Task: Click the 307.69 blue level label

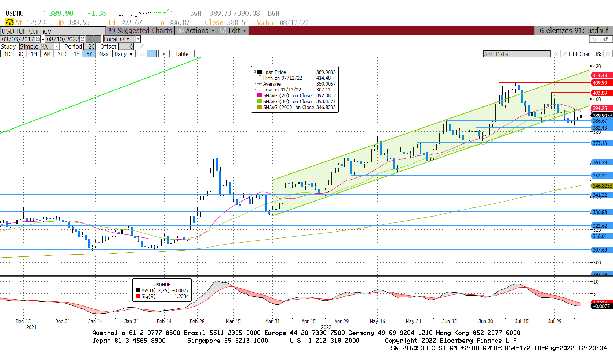Action: coord(602,250)
